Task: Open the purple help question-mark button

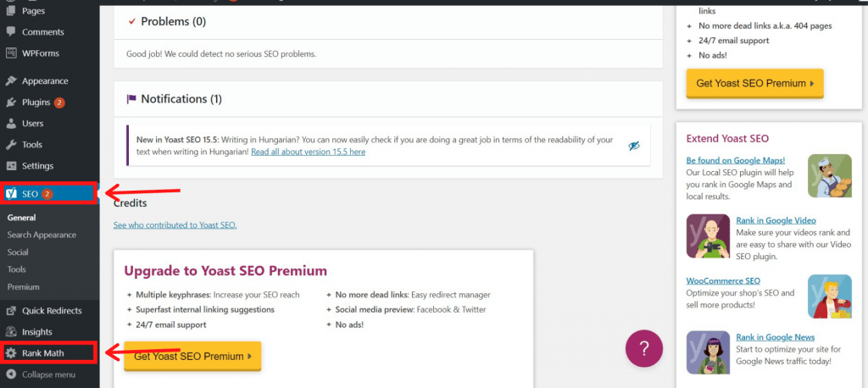Action: [644, 348]
